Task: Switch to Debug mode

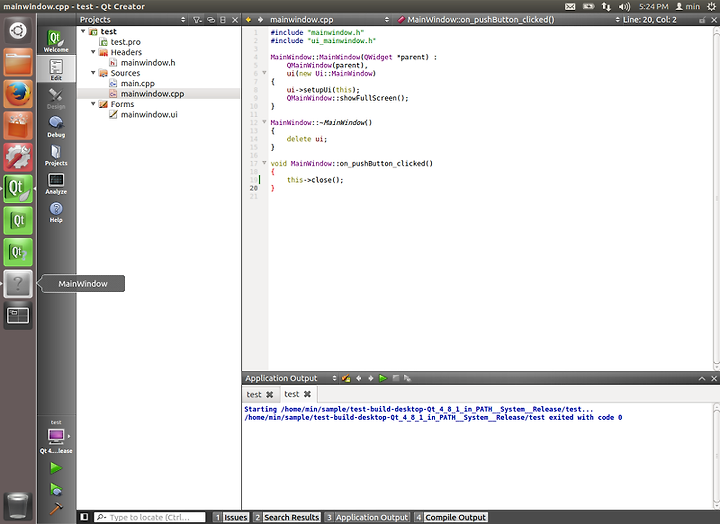Action: click(x=56, y=127)
